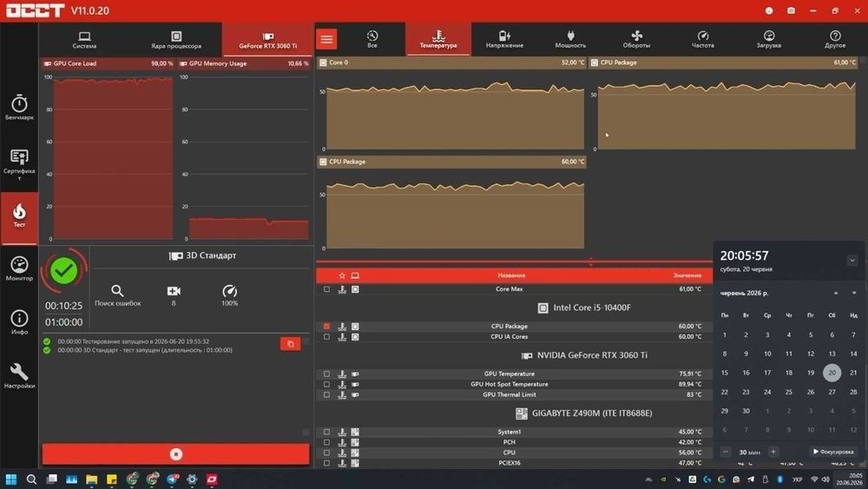Click the volume icon in system tray
Screen dimensions: 868x489
pyautogui.click(x=825, y=479)
